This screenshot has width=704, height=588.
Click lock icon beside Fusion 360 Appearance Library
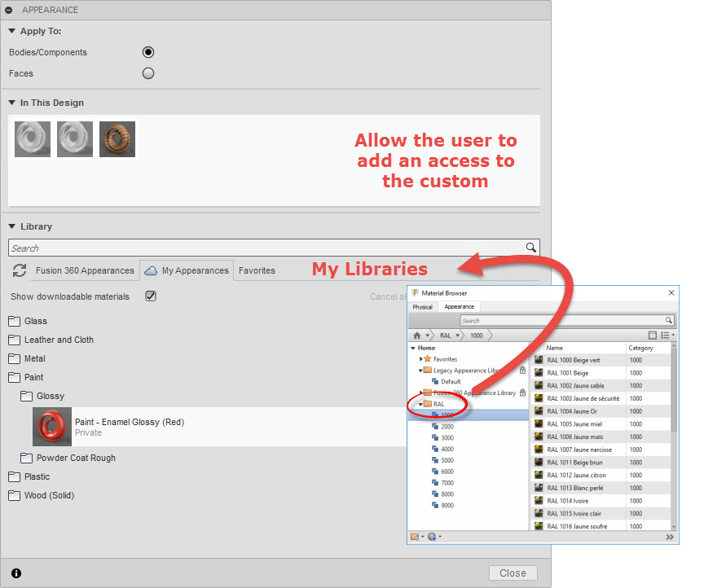pos(522,393)
